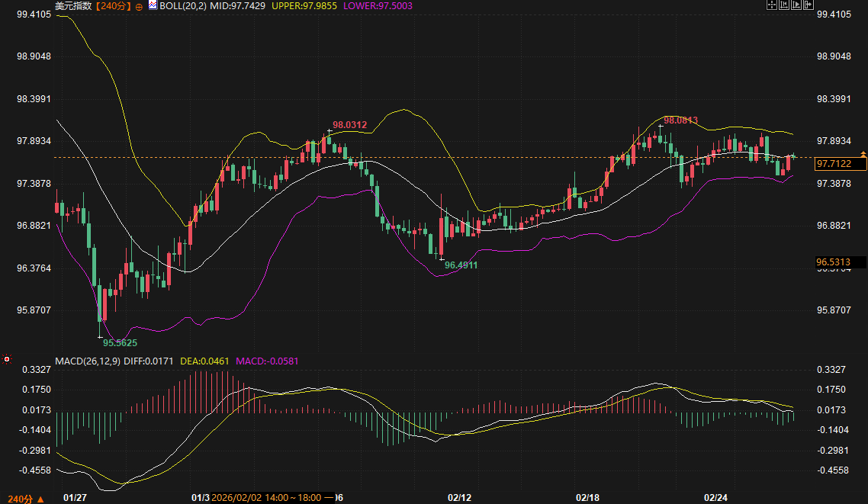Click the 02/18 date on time axis
Screen dimensions: 868x504
(587, 497)
